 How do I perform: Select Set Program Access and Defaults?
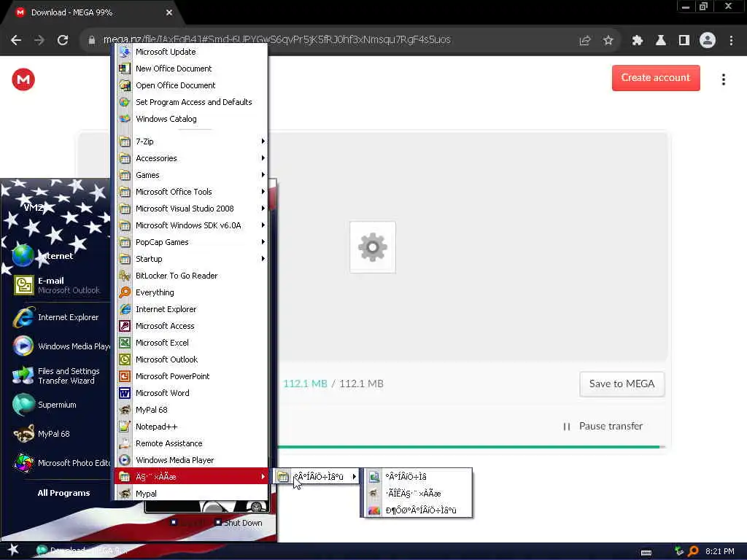(x=191, y=102)
